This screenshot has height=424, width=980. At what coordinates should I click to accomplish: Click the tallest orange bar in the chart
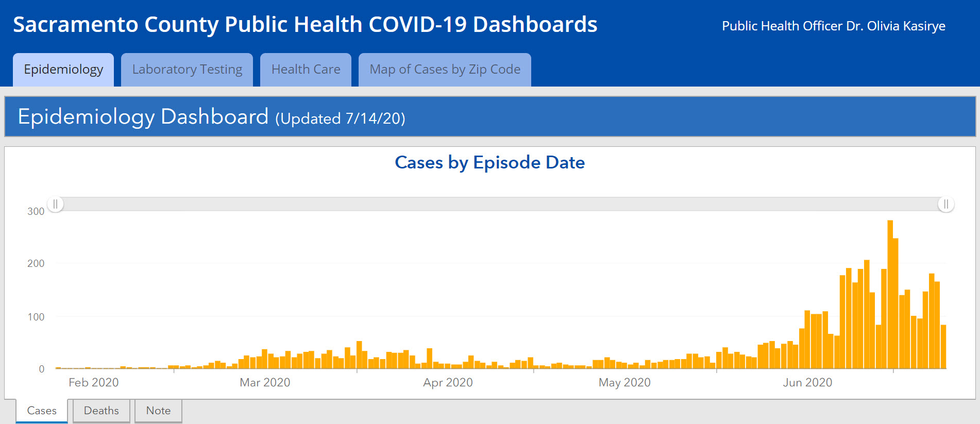tap(890, 294)
